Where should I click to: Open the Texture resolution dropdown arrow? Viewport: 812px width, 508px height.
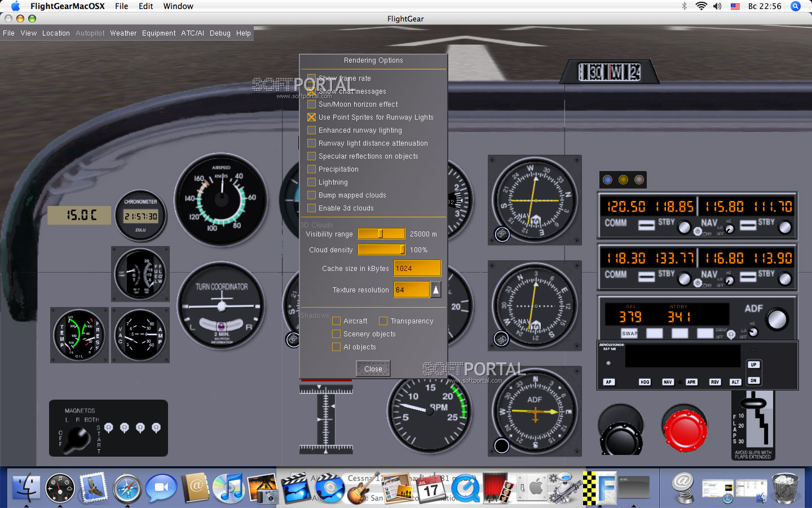pos(436,290)
